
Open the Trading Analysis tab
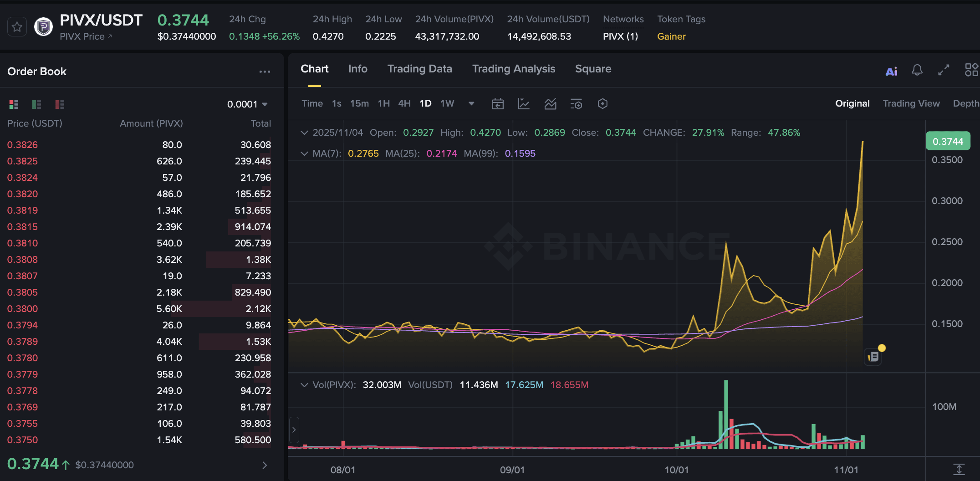click(x=514, y=69)
